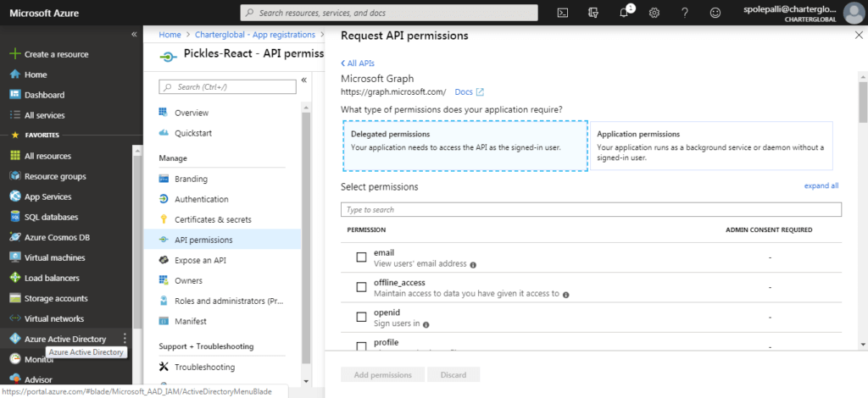The height and width of the screenshot is (398, 868).
Task: Open Certificates & secrets menu item
Action: click(213, 219)
